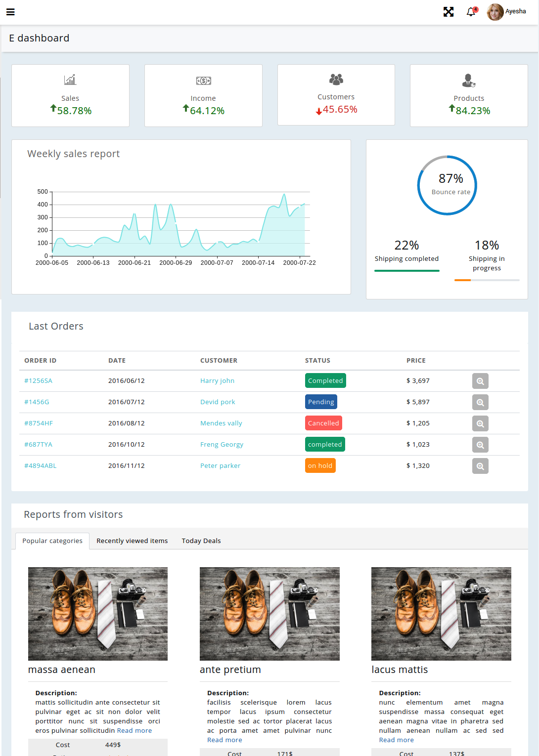Switch to Recently viewed items tab

132,541
